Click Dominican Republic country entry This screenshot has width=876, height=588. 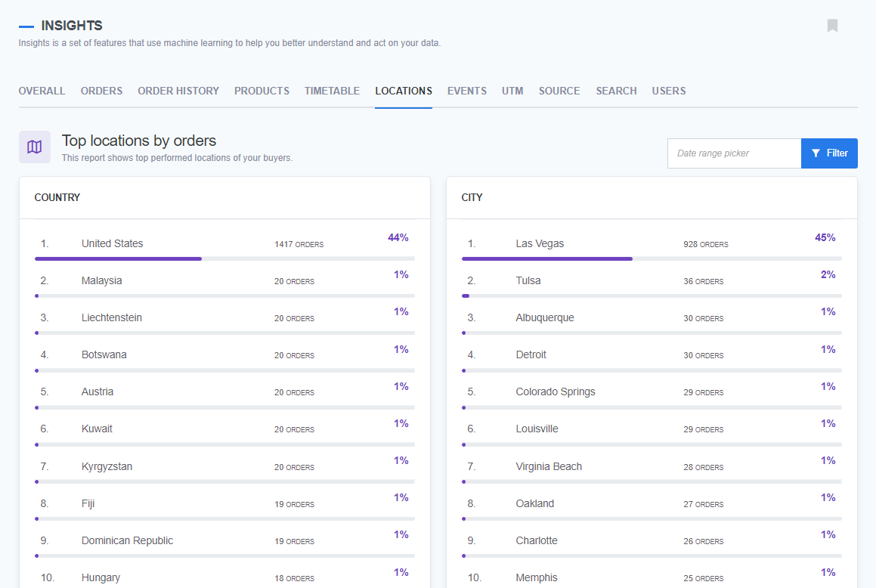pyautogui.click(x=224, y=540)
